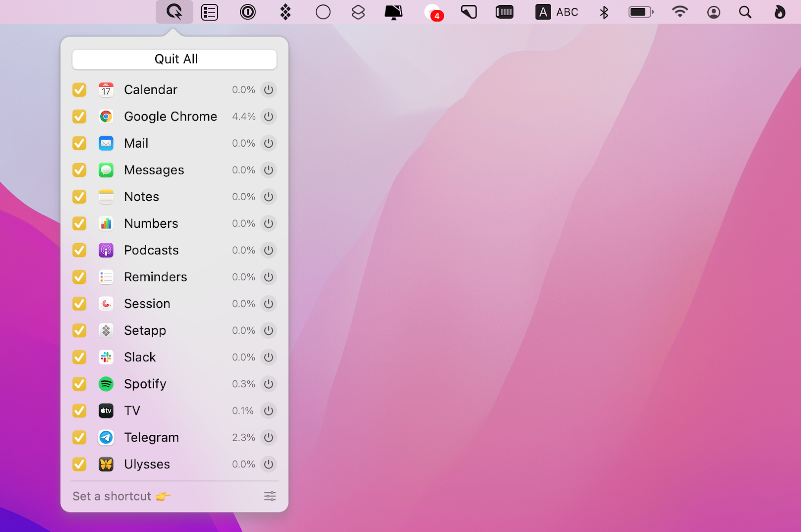
Task: Quit TV with its power icon
Action: [269, 411]
